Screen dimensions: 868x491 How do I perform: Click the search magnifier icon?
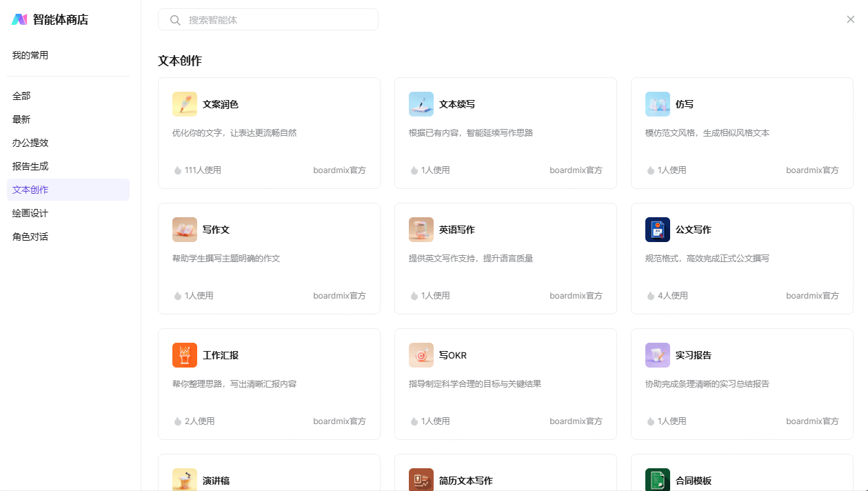click(x=175, y=20)
